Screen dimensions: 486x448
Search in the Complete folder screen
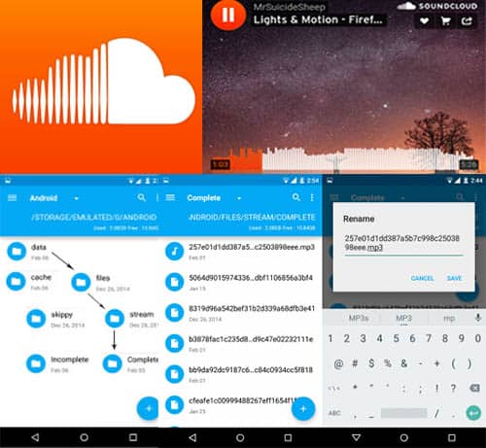click(x=296, y=197)
